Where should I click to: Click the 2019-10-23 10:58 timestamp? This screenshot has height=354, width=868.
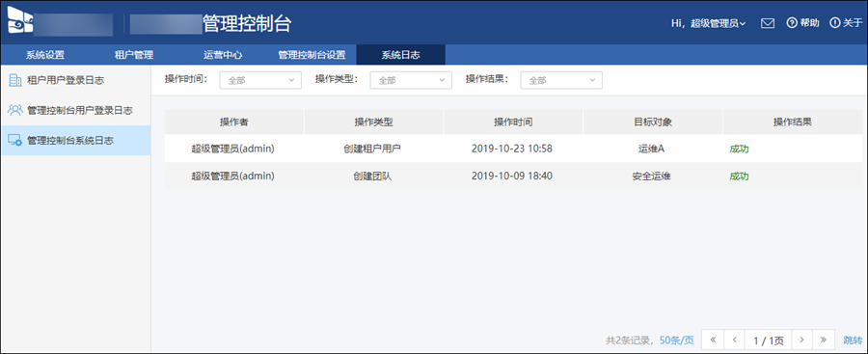(x=512, y=149)
